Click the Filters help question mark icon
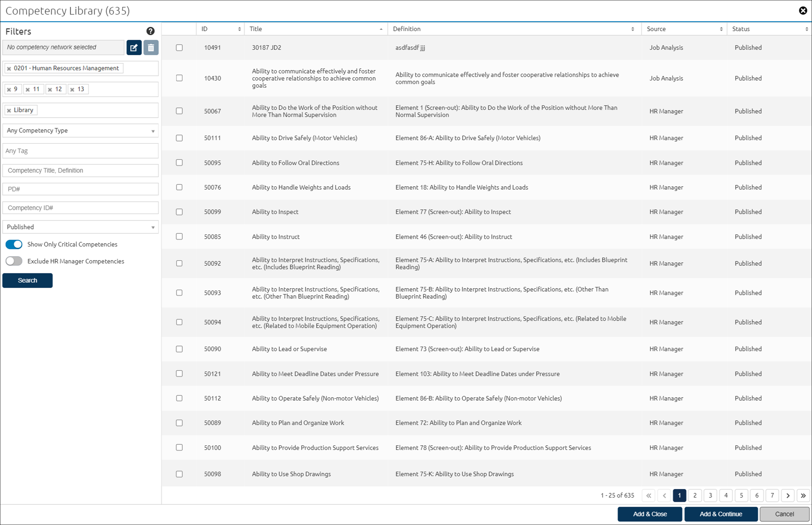 150,31
